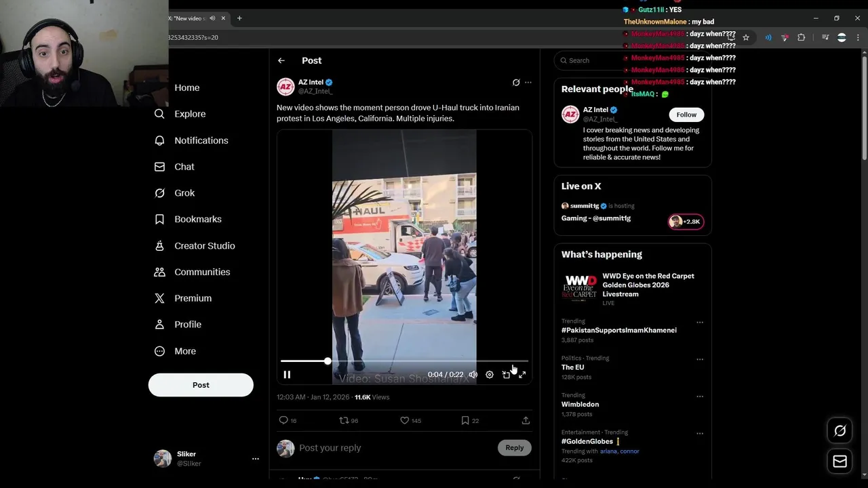Image resolution: width=868 pixels, height=488 pixels.
Task: Mute the video volume
Action: (473, 374)
